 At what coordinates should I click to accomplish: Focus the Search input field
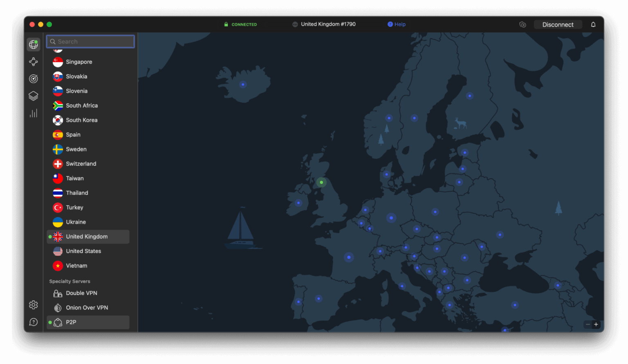coord(90,42)
